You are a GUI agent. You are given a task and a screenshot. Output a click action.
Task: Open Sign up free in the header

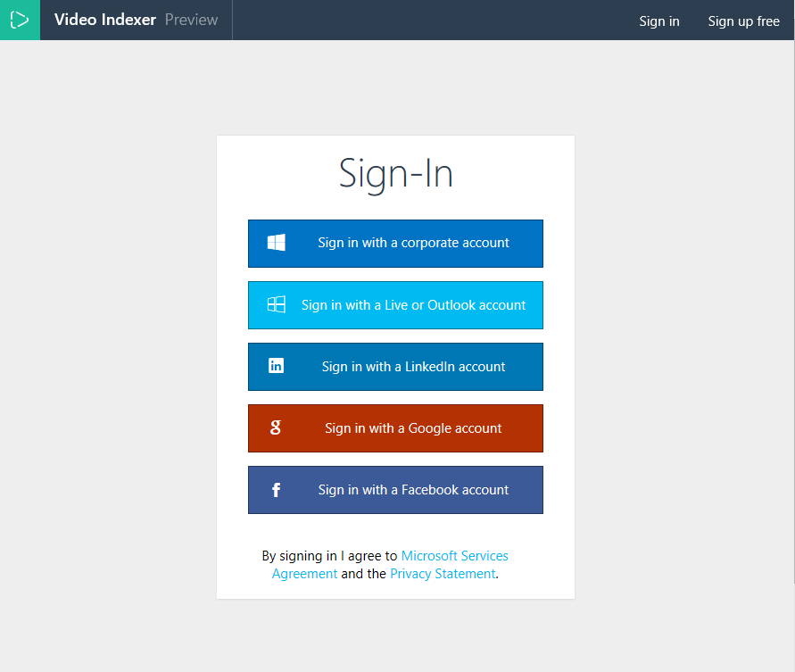tap(744, 21)
